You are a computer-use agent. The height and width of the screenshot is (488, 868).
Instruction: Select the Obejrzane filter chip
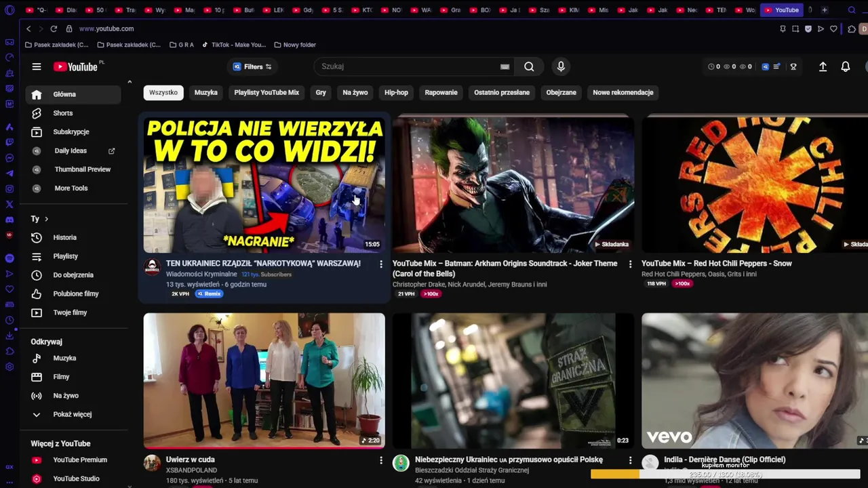(x=561, y=92)
